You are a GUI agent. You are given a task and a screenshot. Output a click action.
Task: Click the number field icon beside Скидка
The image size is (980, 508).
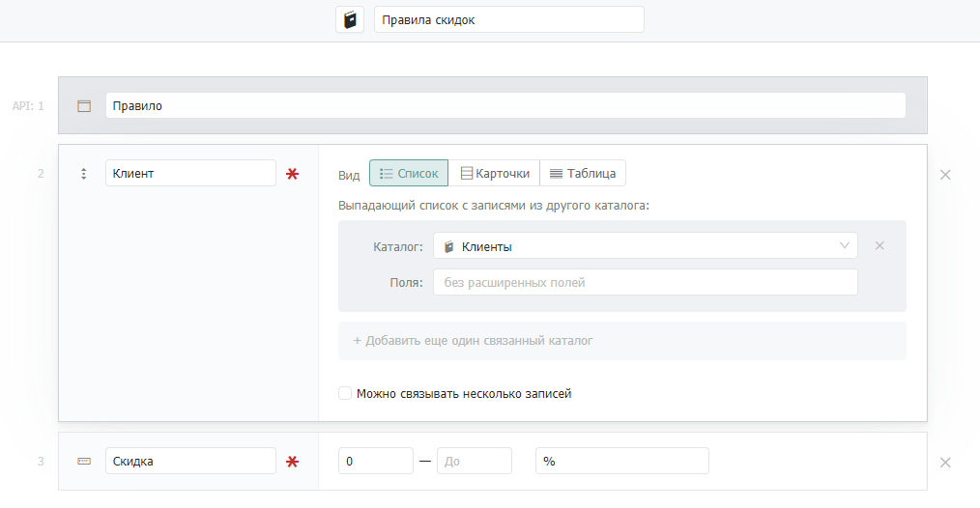(x=84, y=461)
